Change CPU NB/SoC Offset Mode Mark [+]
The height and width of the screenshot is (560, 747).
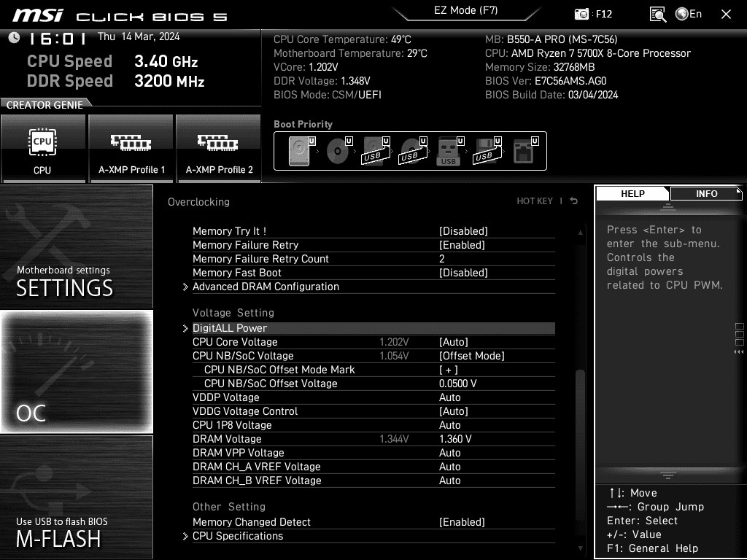[x=449, y=370]
